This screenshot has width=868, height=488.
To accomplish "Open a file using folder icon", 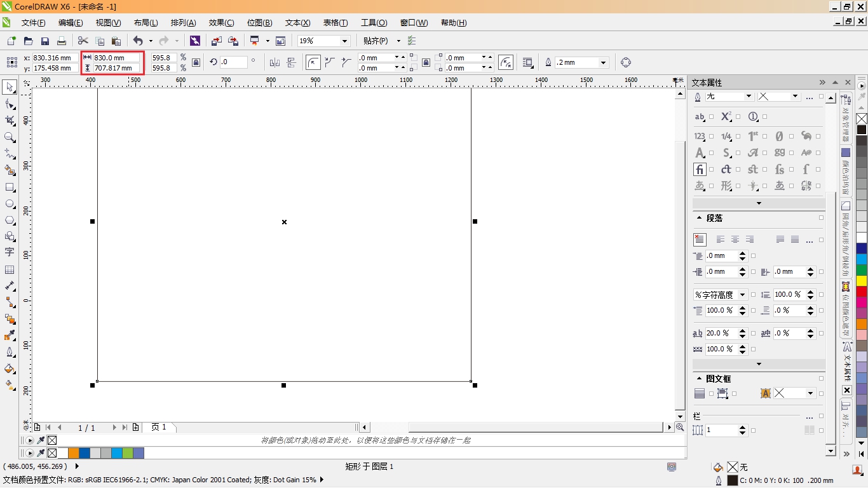I will 28,41.
